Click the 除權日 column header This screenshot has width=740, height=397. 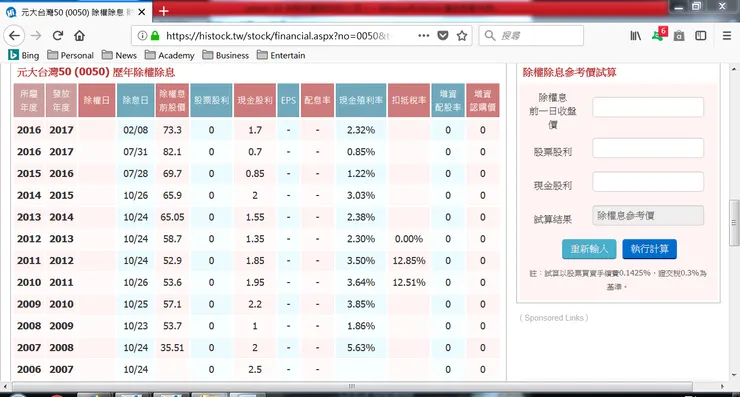coord(97,101)
